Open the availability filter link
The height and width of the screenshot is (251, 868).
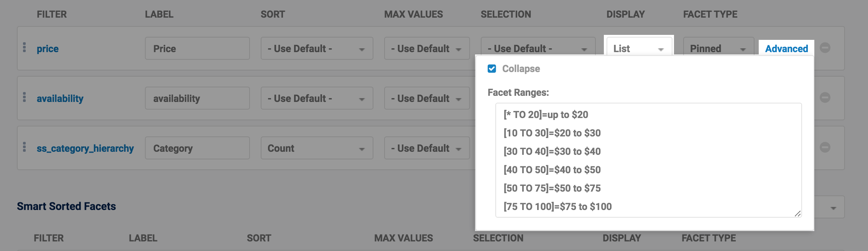point(60,99)
